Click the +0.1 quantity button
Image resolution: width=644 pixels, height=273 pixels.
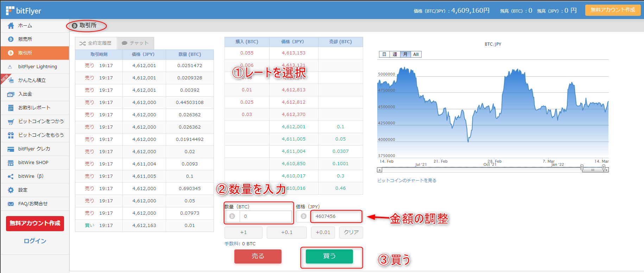click(287, 233)
